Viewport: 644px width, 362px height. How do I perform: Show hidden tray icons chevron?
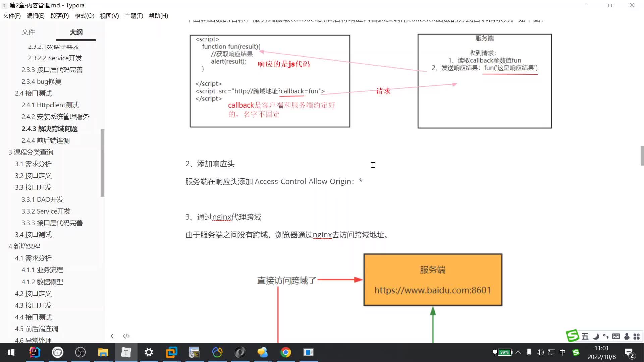point(518,352)
